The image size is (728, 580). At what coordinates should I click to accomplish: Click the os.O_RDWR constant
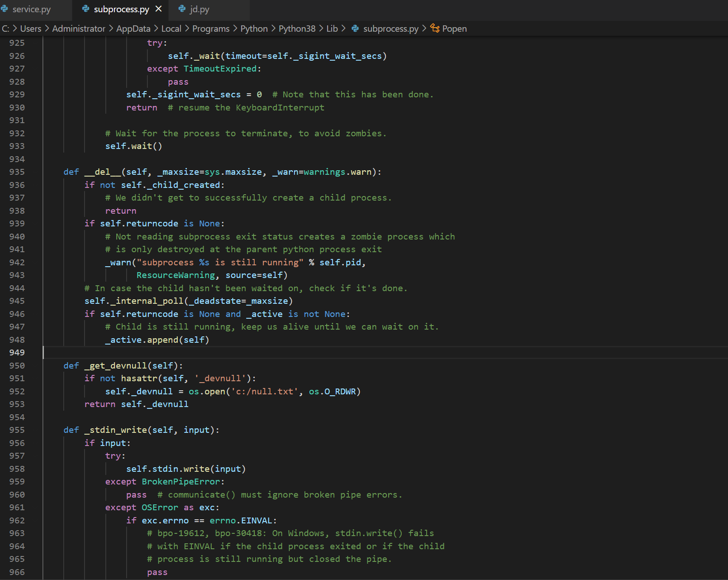(332, 391)
